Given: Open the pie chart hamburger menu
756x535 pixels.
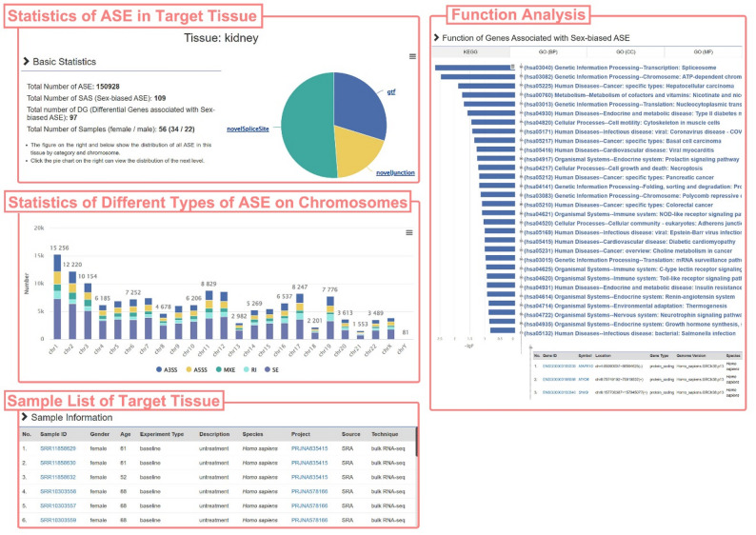Looking at the screenshot, I should click(412, 56).
